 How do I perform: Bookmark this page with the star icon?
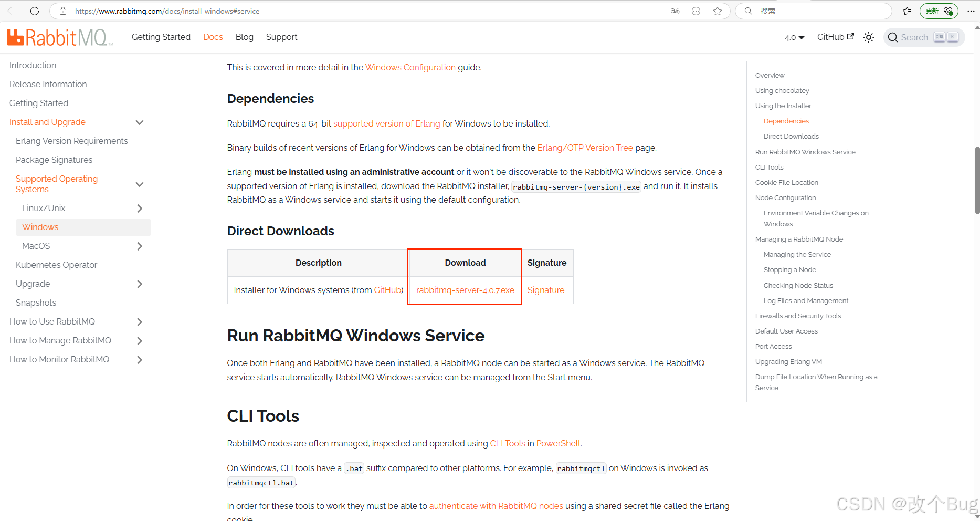point(718,11)
